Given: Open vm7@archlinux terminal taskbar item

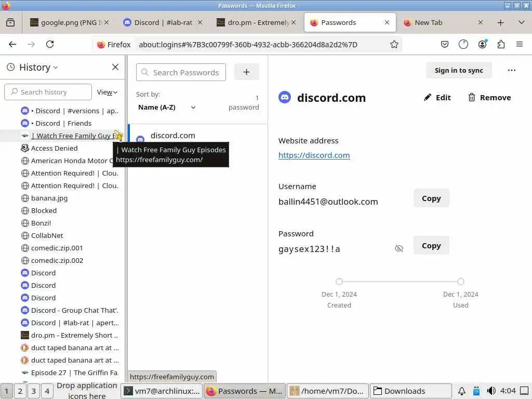Looking at the screenshot, I should point(162,391).
